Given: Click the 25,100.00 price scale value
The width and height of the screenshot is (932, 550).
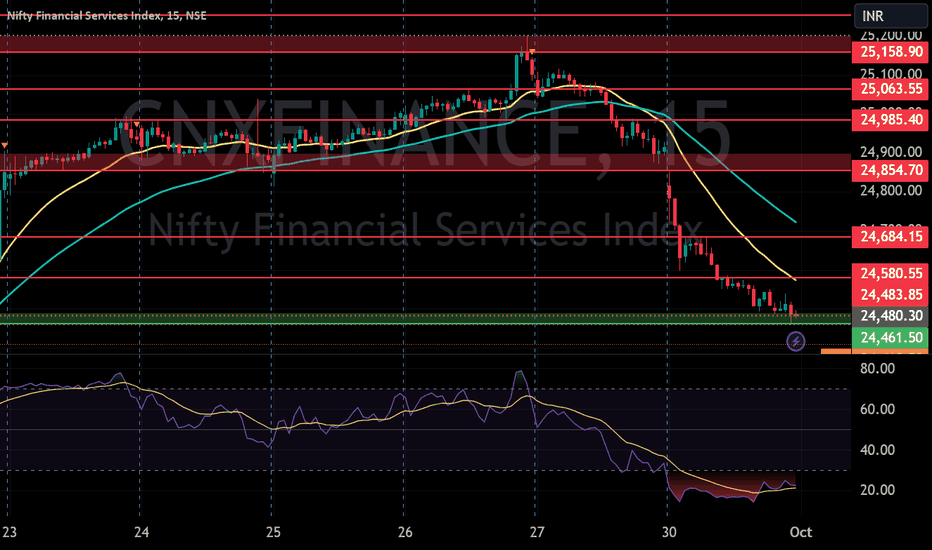Looking at the screenshot, I should point(891,74).
